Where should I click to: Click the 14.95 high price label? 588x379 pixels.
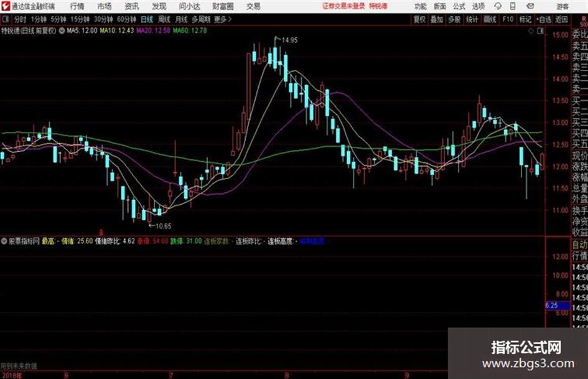[x=289, y=40]
